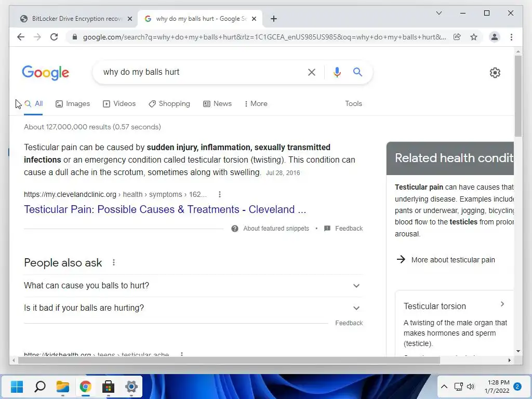
Task: Select the All results tab
Action: point(34,104)
